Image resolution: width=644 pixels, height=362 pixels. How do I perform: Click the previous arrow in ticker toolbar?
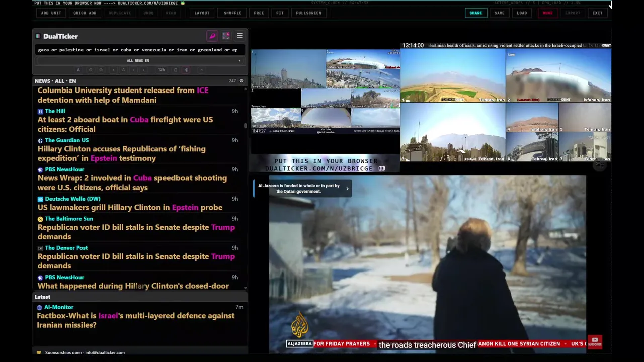[x=133, y=70]
